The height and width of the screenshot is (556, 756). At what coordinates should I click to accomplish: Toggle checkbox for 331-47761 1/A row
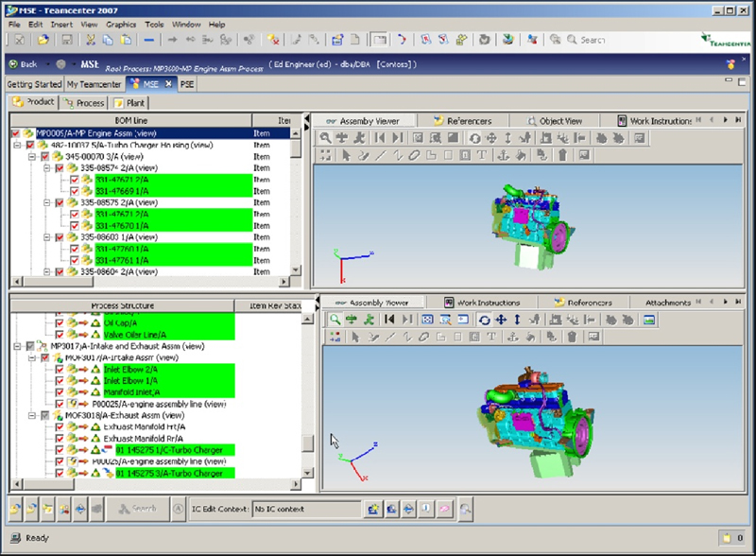[75, 261]
